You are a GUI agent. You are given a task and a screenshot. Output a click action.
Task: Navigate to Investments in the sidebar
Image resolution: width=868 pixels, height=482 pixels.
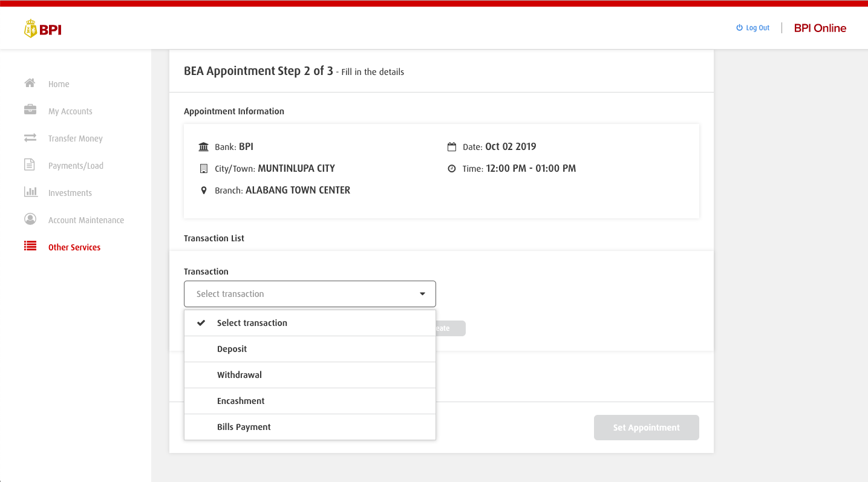coord(70,193)
